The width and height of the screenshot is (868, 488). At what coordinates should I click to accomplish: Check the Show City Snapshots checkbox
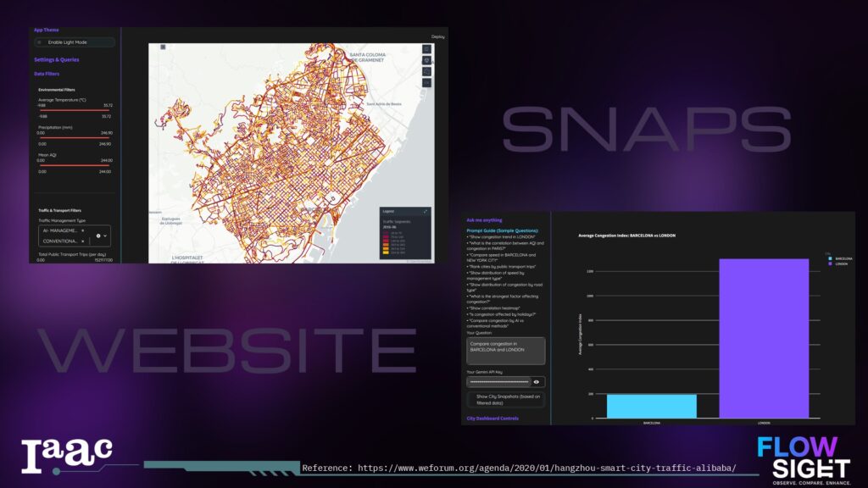pos(506,400)
